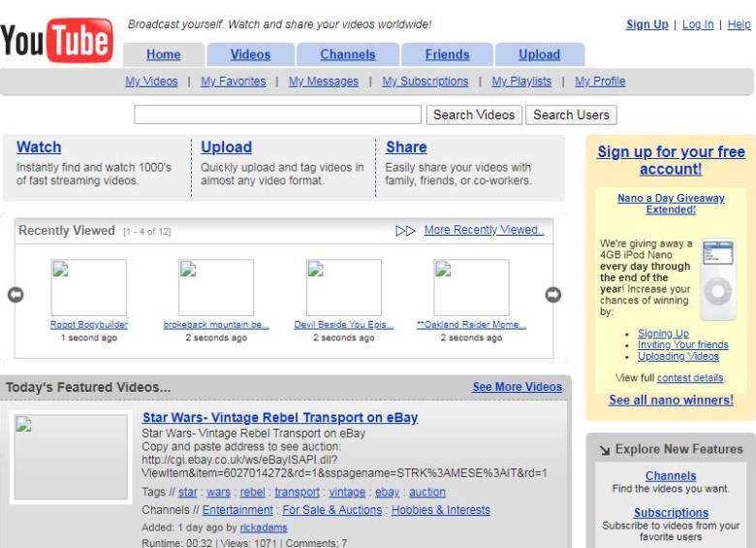Click the right carousel arrow in Recently Viewed
This screenshot has width=756, height=548.
pyautogui.click(x=553, y=295)
